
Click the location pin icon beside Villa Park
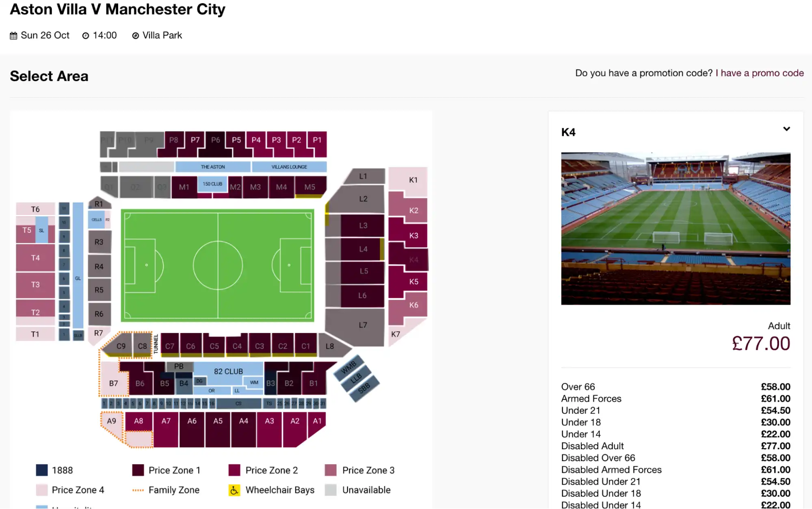tap(135, 35)
